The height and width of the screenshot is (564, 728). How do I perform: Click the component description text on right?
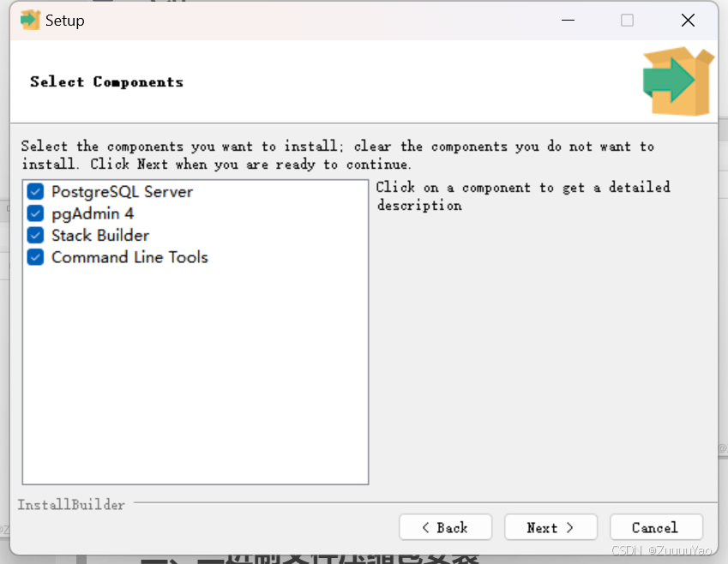tap(523, 196)
